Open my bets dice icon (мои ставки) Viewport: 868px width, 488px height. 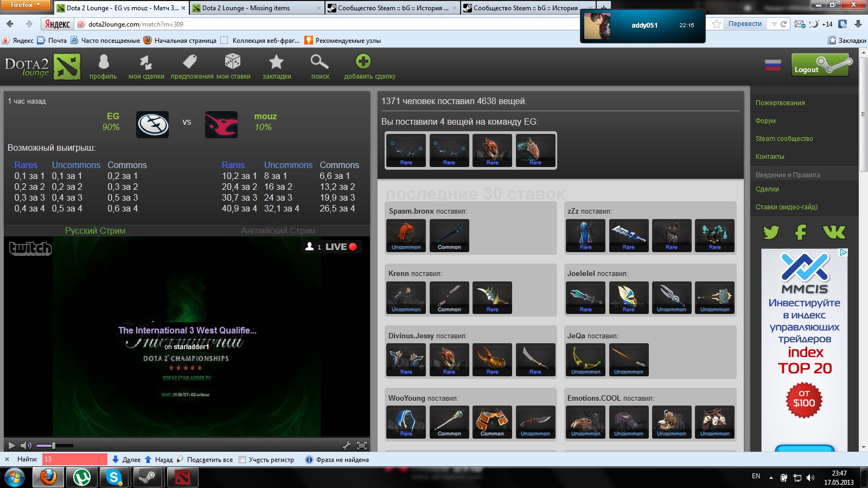click(233, 62)
